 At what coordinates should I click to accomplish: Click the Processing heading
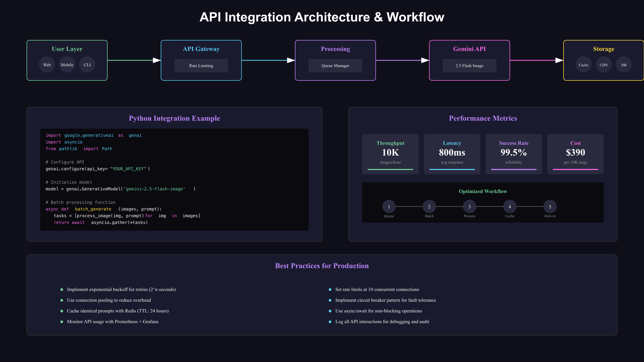click(335, 49)
